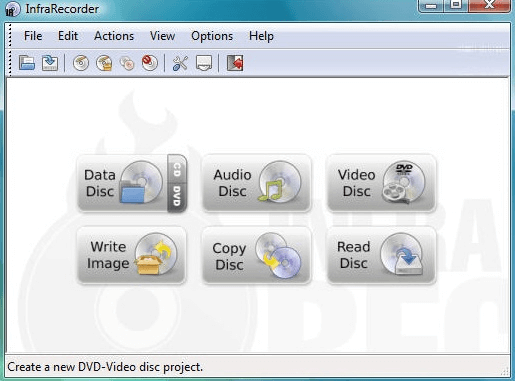This screenshot has height=381, width=515.
Task: Click the red Exit arrow toolbar icon
Action: pyautogui.click(x=235, y=63)
